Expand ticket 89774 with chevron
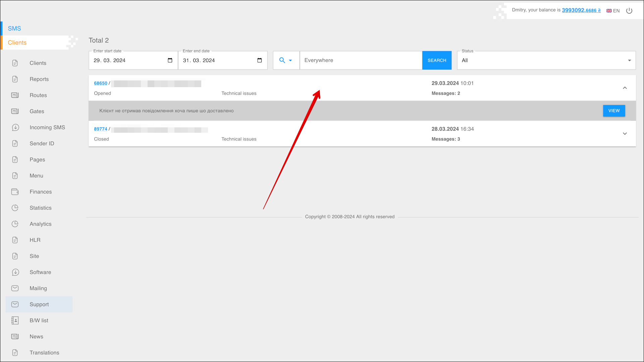This screenshot has height=362, width=644. point(625,133)
